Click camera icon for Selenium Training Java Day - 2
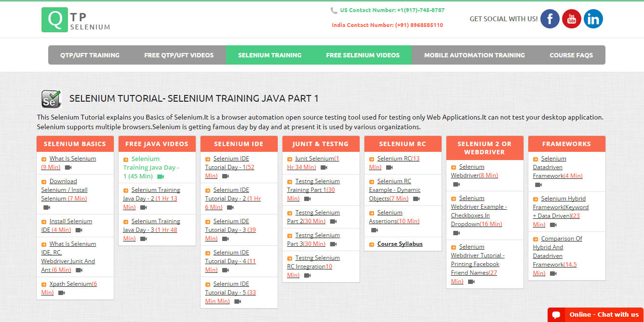This screenshot has height=322, width=644. (143, 207)
